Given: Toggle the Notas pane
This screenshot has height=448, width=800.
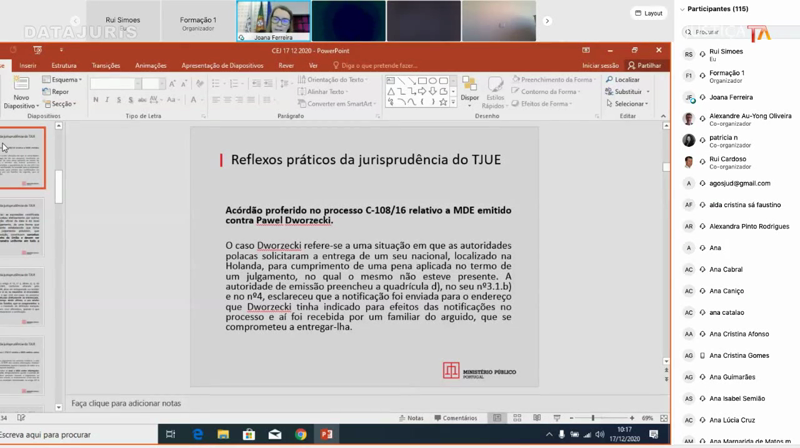Looking at the screenshot, I should pyautogui.click(x=411, y=418).
